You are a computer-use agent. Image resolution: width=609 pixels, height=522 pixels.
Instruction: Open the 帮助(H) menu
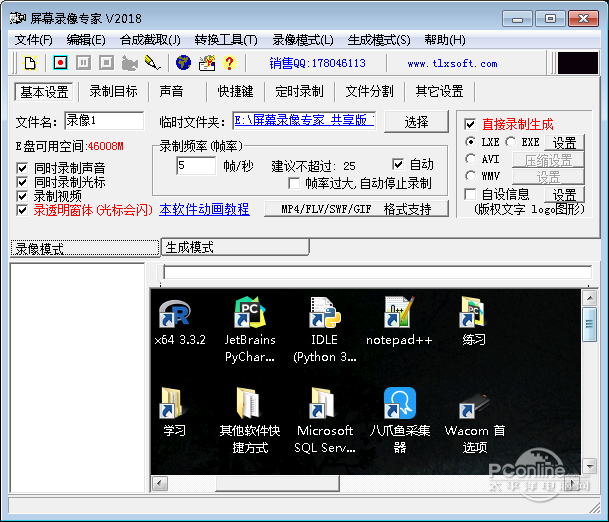[x=445, y=40]
